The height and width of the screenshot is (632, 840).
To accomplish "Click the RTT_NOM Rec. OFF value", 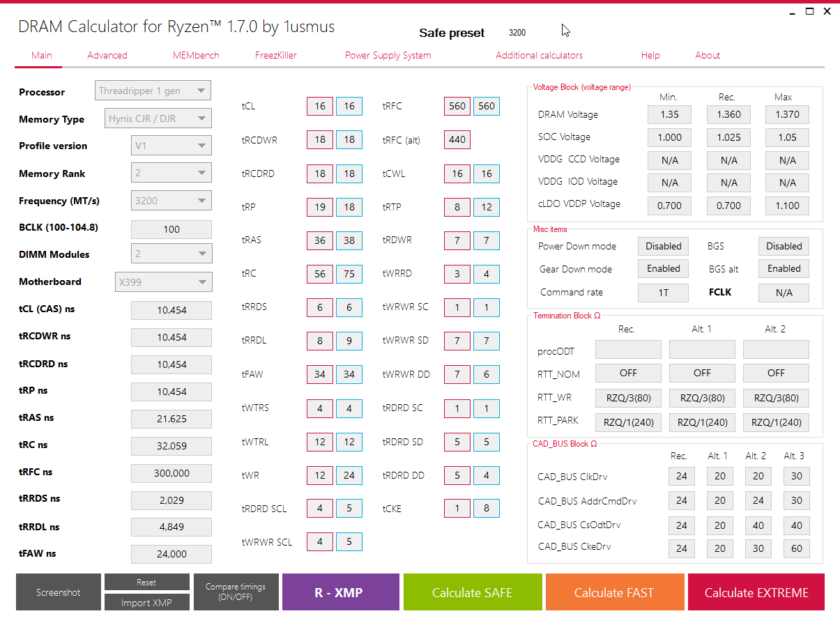I will click(x=628, y=373).
